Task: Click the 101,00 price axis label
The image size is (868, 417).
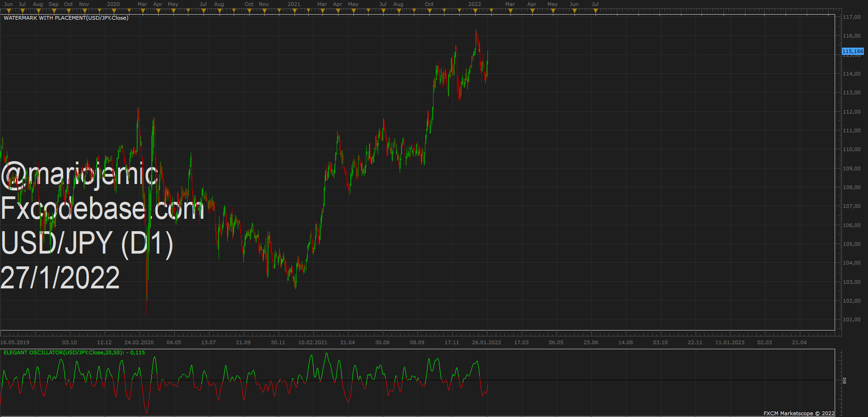Action: 852,320
